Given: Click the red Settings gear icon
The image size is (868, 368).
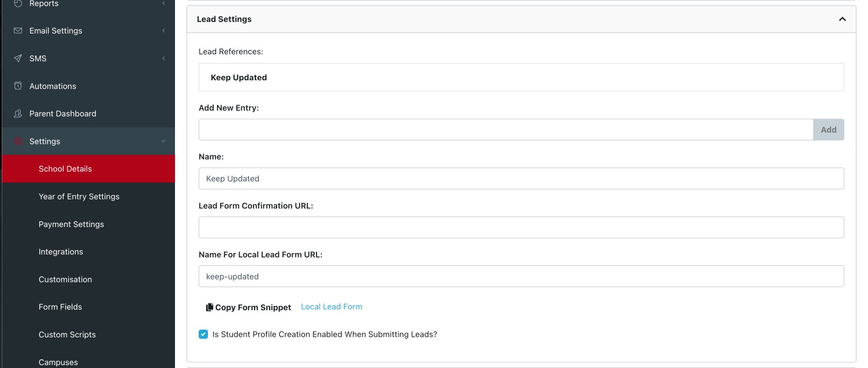Looking at the screenshot, I should (17, 141).
